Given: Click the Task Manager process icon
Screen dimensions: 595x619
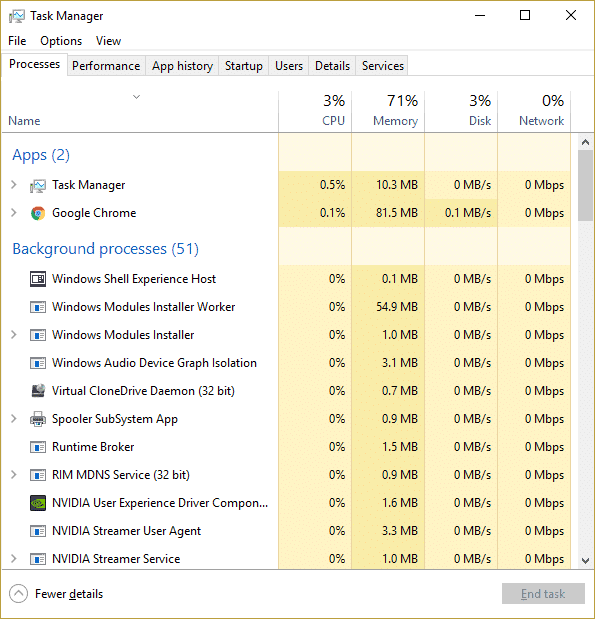Looking at the screenshot, I should 38,186.
